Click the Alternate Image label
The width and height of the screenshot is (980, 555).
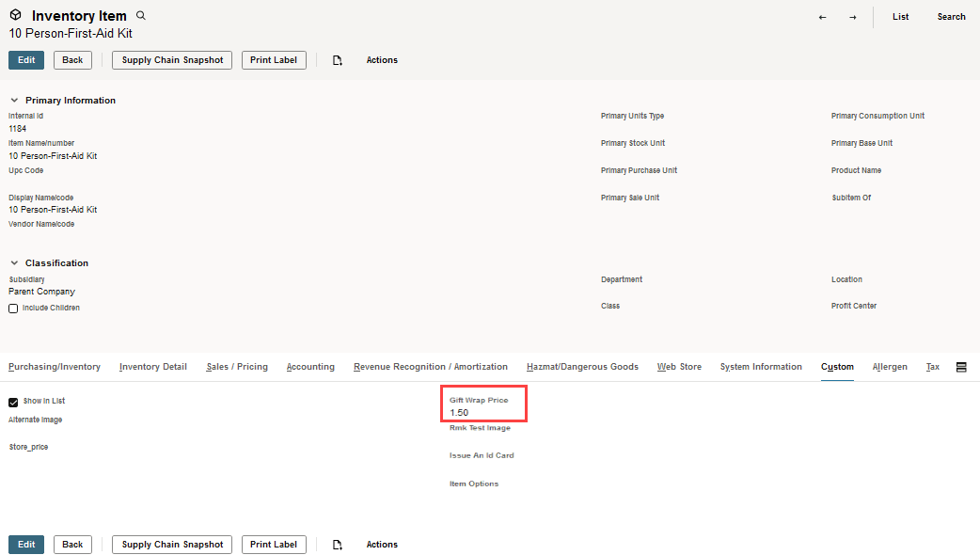pyautogui.click(x=35, y=420)
